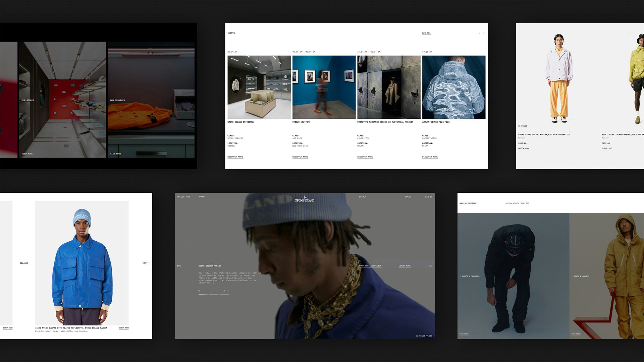Image resolution: width=644 pixels, height=362 pixels.
Task: Click Next arrow in jacket slideshow
Action: pyautogui.click(x=146, y=263)
